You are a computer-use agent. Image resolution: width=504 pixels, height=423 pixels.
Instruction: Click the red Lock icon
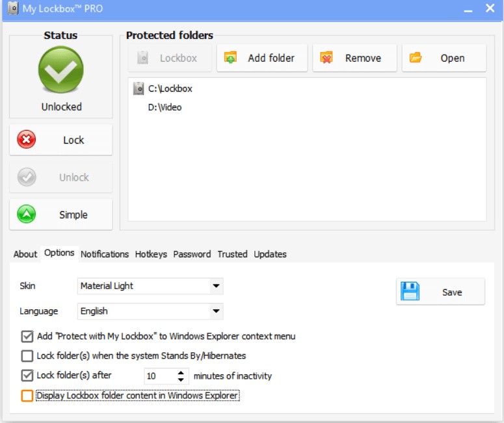click(x=27, y=140)
